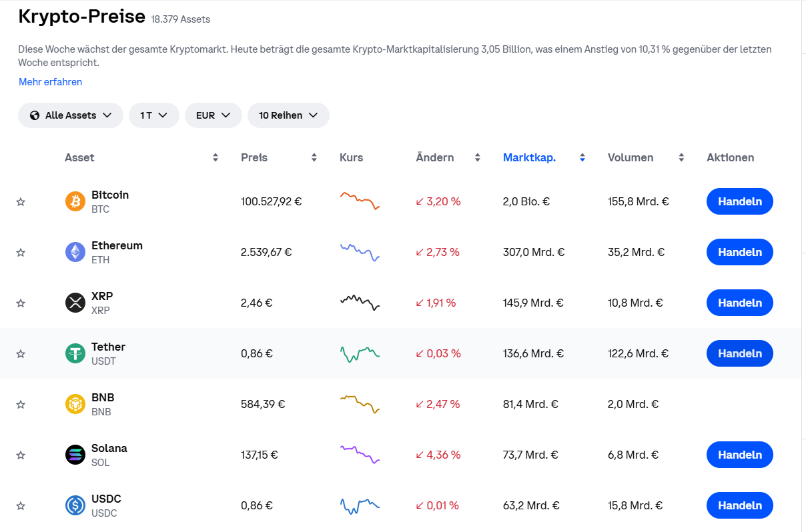Sort by Marktkap. column arrows
806x532 pixels.
click(x=582, y=158)
